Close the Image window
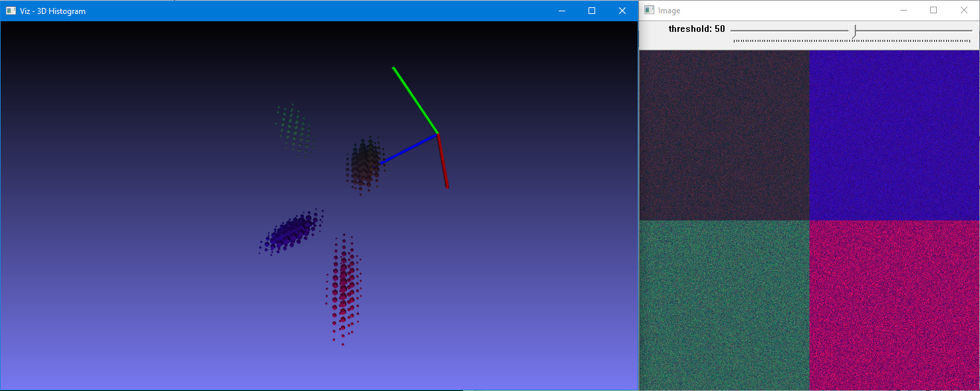 963,11
